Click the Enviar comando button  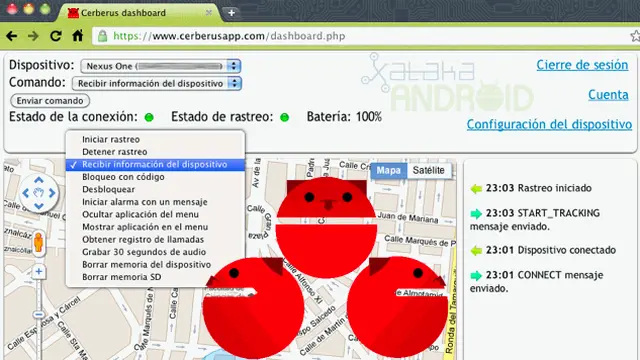[x=50, y=100]
